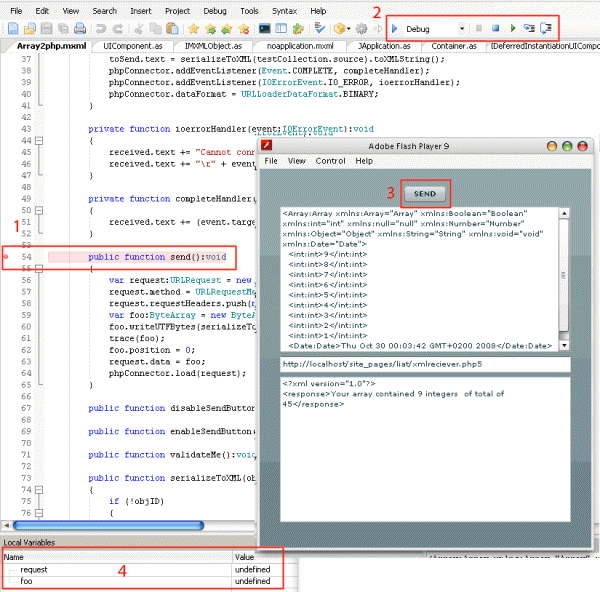Click the Step Over debugger icon

(x=546, y=28)
